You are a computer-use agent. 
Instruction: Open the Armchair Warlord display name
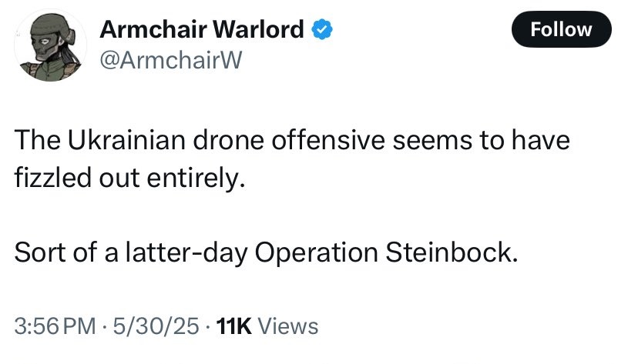click(x=202, y=30)
